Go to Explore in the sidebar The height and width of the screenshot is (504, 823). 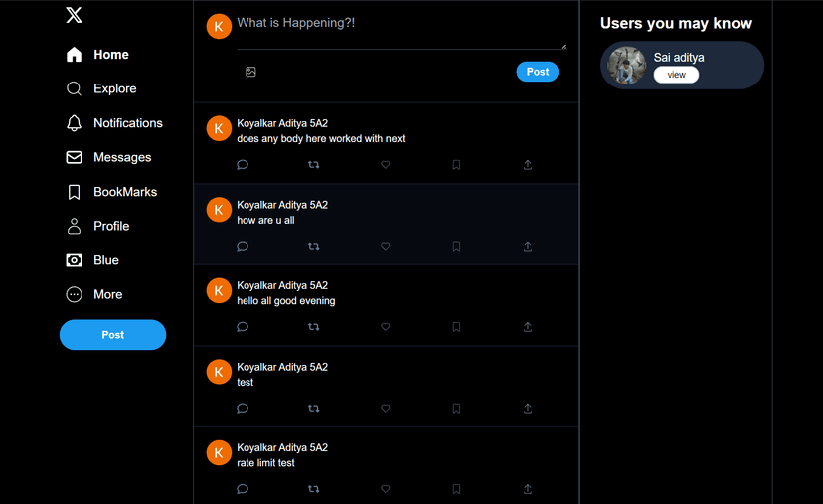(101, 88)
